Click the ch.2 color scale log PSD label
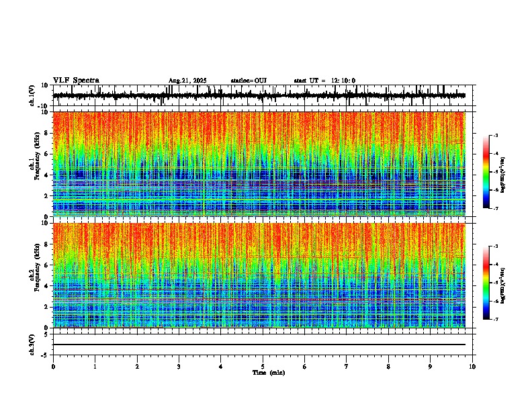Screen dimensions: 532x411 click(503, 285)
